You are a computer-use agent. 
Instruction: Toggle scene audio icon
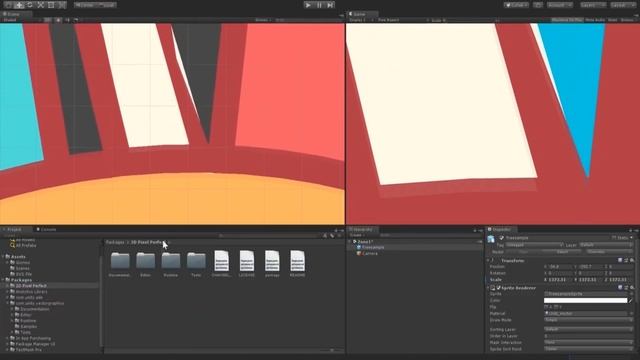(x=67, y=20)
